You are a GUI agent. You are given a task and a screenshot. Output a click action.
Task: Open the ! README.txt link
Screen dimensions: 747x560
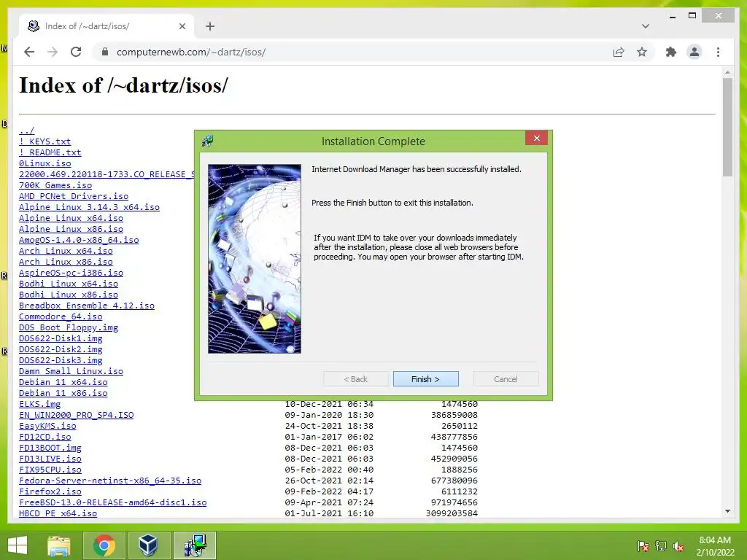point(50,152)
